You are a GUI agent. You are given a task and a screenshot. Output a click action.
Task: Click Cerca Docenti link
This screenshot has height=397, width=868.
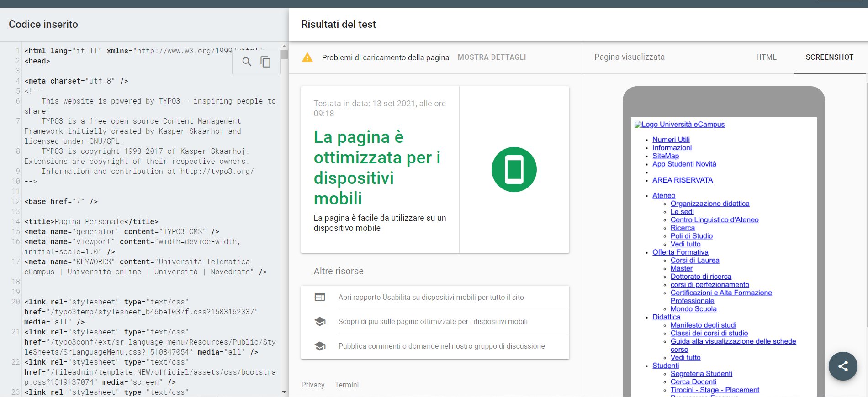coord(693,382)
